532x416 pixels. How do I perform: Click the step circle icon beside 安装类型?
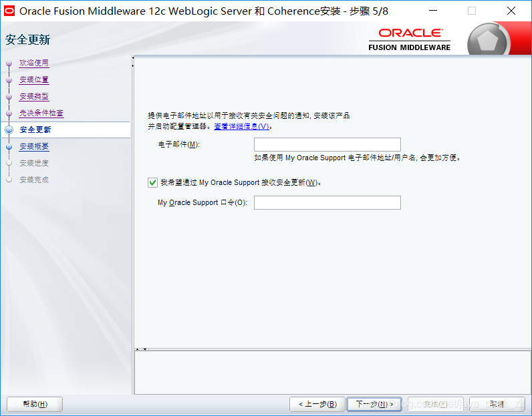[x=9, y=97]
